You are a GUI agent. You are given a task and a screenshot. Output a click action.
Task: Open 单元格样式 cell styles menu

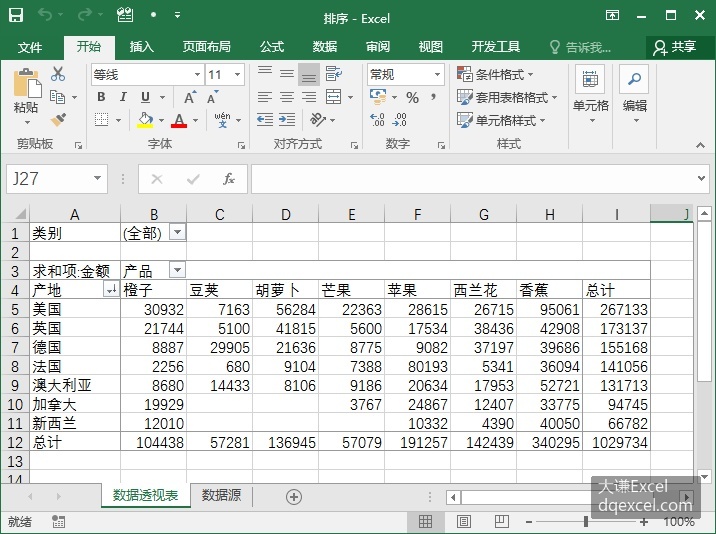(x=501, y=121)
